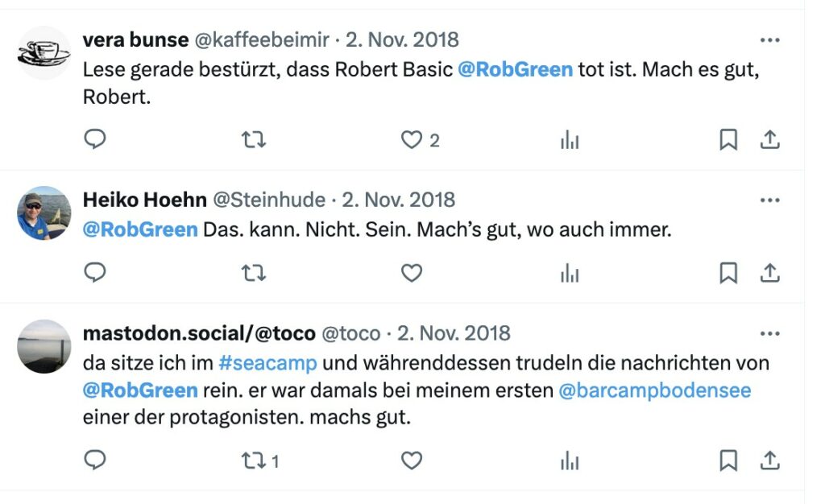
Task: View analytics of Heiko Hoehn's tweet
Action: click(570, 273)
